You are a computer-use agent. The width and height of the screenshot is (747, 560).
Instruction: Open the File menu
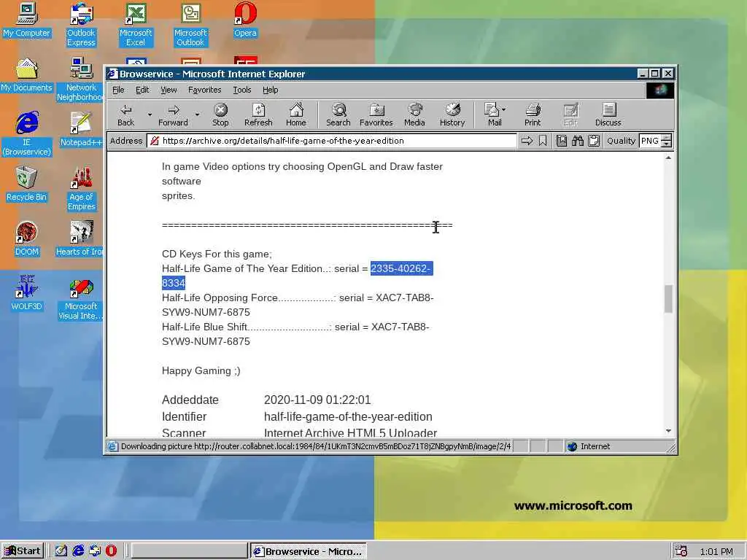tap(118, 90)
